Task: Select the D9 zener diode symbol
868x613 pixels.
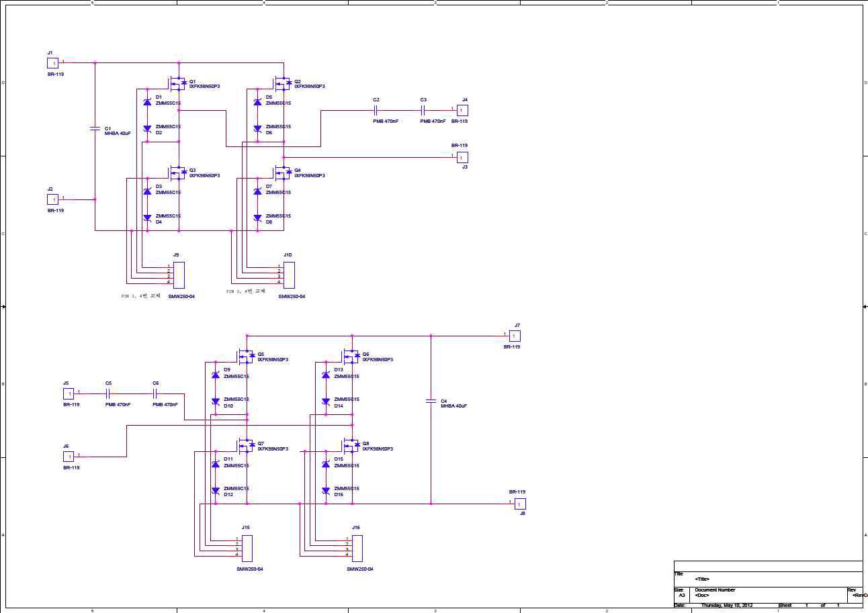Action: [216, 375]
